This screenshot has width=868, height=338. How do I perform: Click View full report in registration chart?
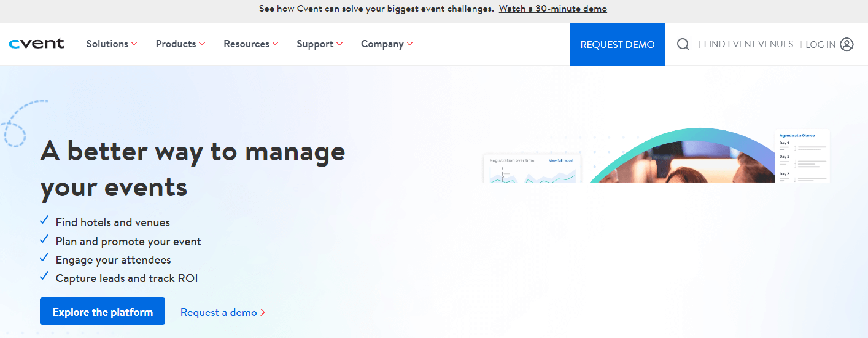point(561,160)
